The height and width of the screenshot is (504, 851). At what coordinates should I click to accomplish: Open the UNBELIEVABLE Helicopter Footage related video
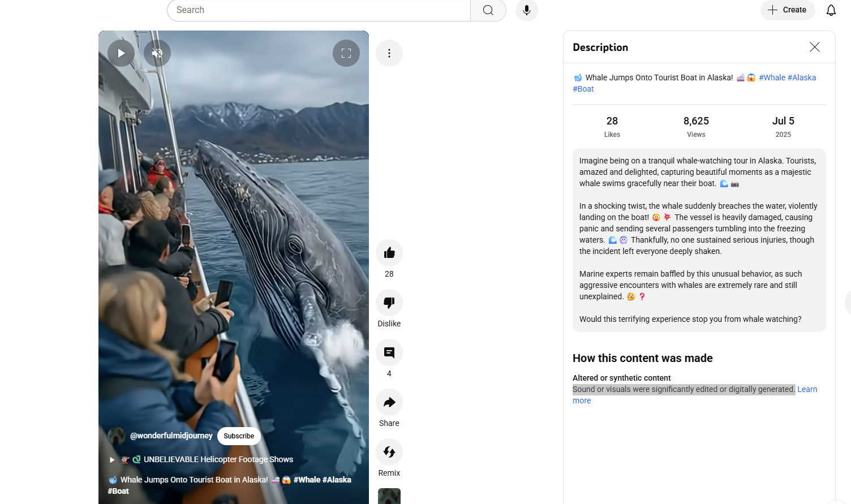click(x=218, y=459)
